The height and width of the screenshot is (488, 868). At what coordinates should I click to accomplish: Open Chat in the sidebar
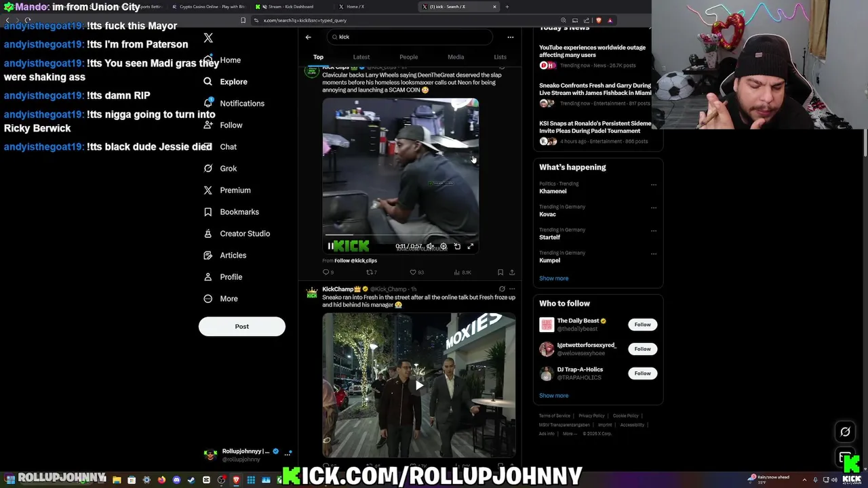click(220, 146)
